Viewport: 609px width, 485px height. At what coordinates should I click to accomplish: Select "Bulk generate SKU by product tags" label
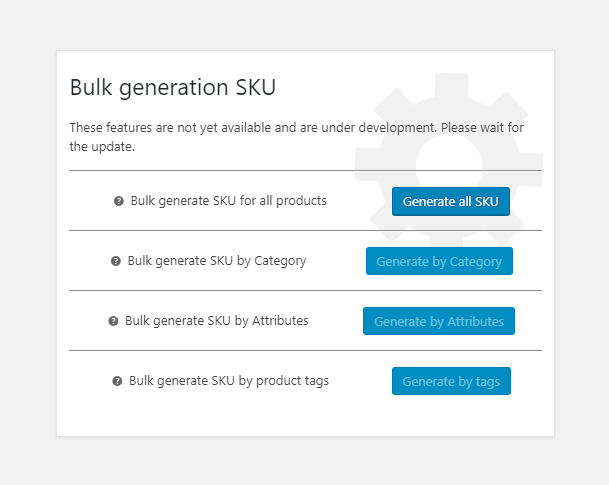pyautogui.click(x=229, y=381)
